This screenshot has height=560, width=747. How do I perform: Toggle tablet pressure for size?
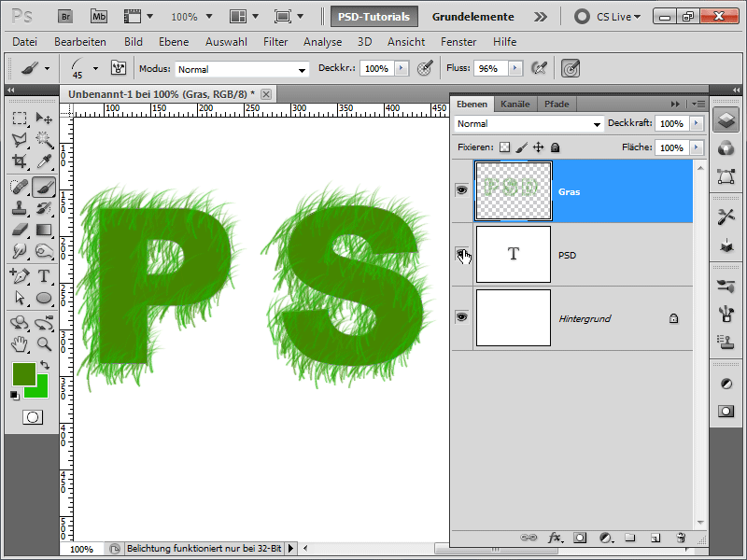click(571, 68)
